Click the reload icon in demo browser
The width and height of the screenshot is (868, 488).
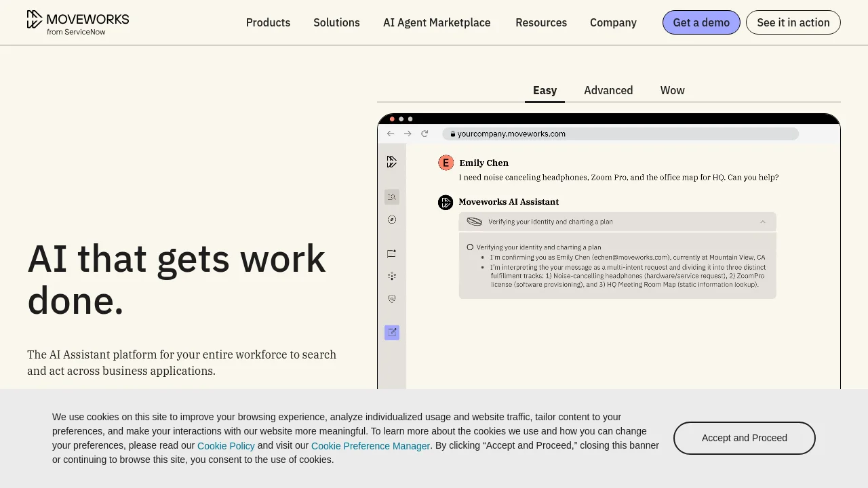pos(425,134)
